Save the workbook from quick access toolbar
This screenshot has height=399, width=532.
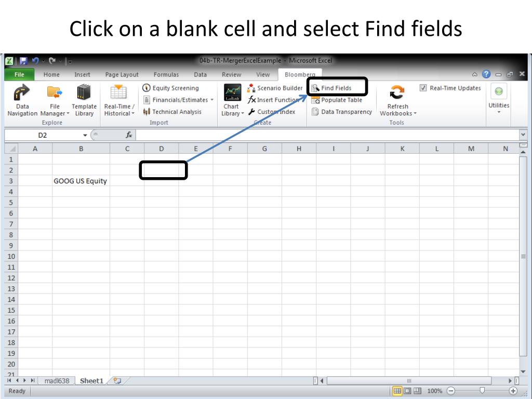coord(23,61)
